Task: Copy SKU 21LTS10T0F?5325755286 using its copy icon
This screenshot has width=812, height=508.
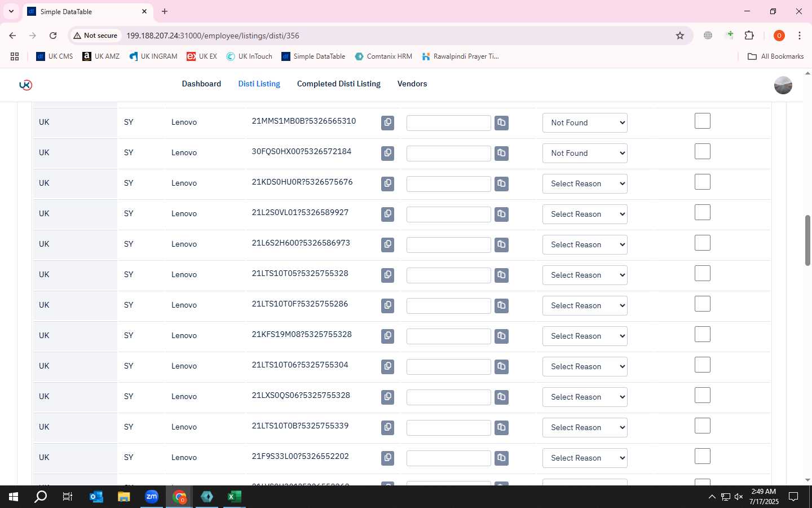Action: click(387, 305)
